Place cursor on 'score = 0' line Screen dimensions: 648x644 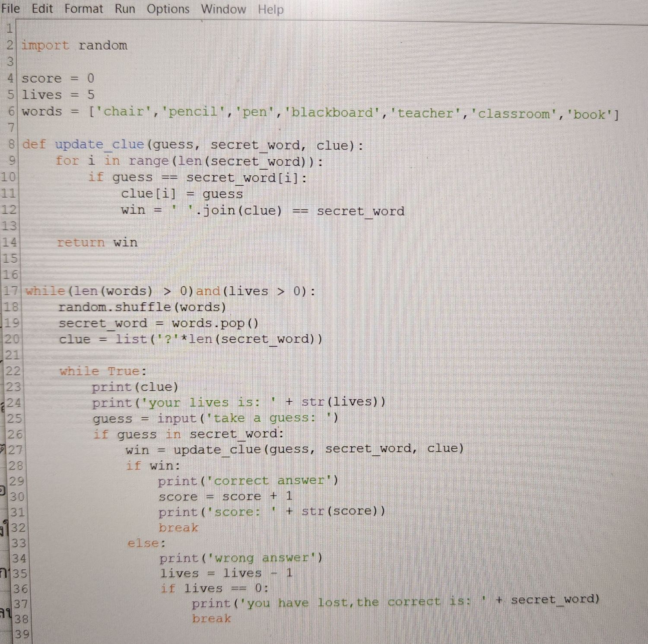[58, 78]
